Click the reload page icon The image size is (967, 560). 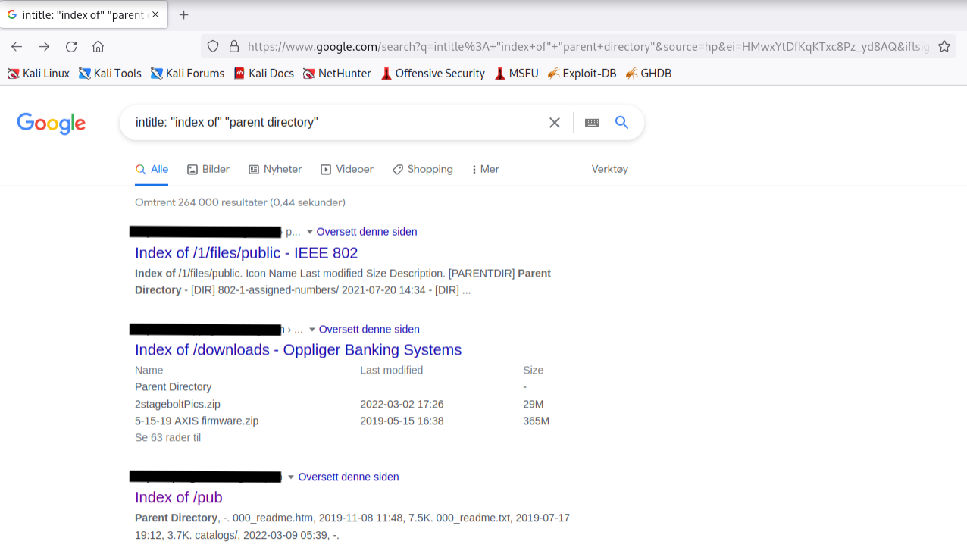pos(71,47)
